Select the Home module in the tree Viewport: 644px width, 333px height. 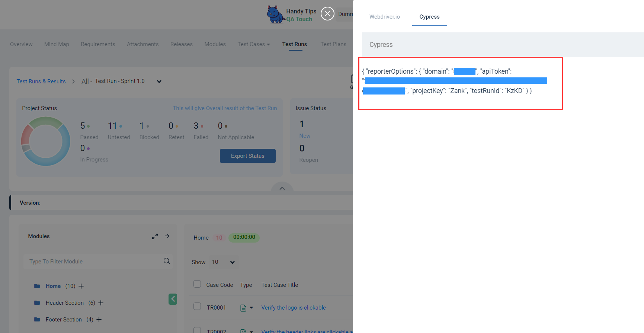[x=53, y=286]
